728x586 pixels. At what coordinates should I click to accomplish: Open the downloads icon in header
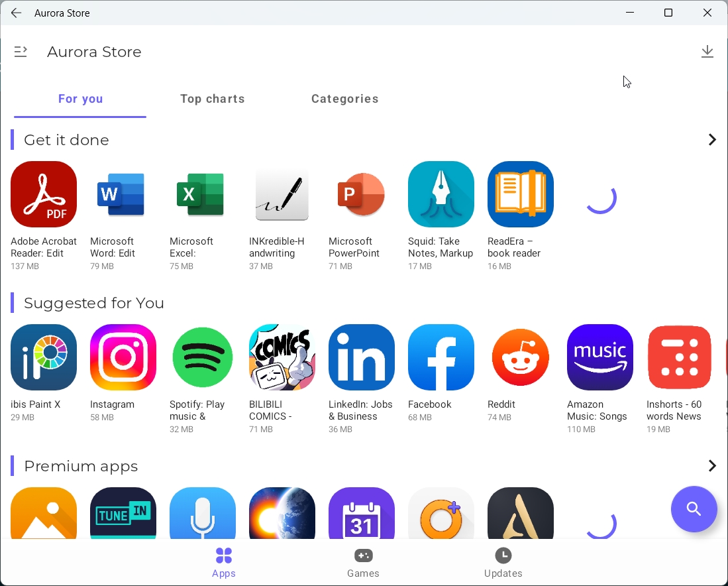707,52
